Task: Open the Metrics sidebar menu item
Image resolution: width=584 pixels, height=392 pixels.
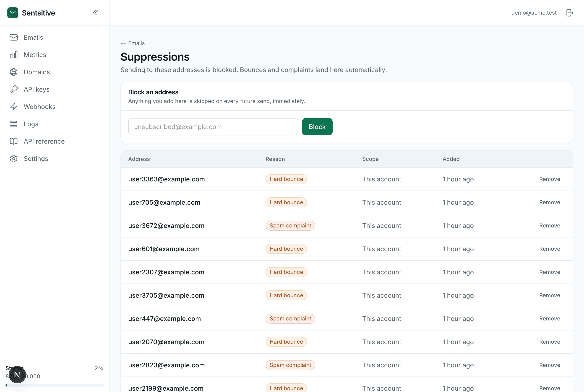Action: 55,55
